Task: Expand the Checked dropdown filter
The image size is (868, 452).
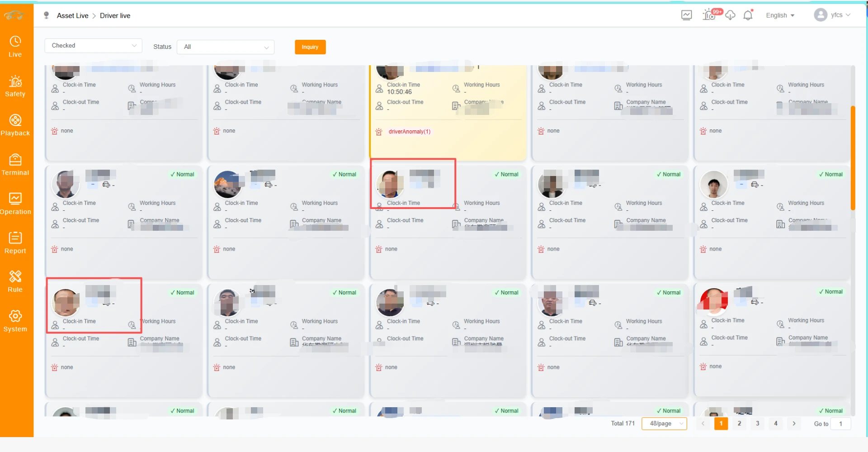Action: [x=93, y=46]
